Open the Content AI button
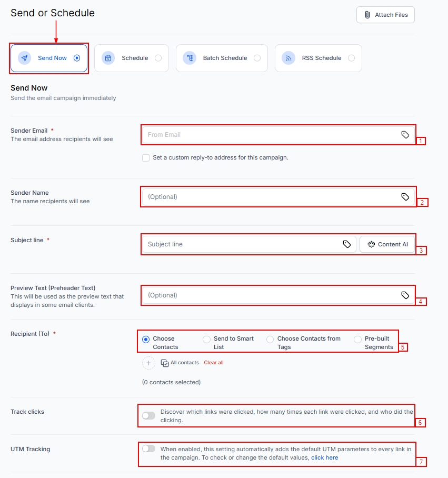 [x=387, y=244]
